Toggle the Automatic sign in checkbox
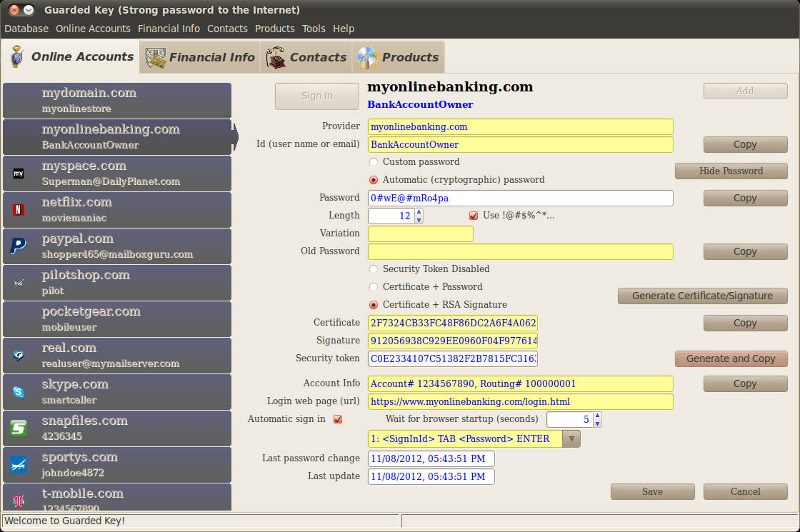Screen dimensions: 800x532 [338, 419]
